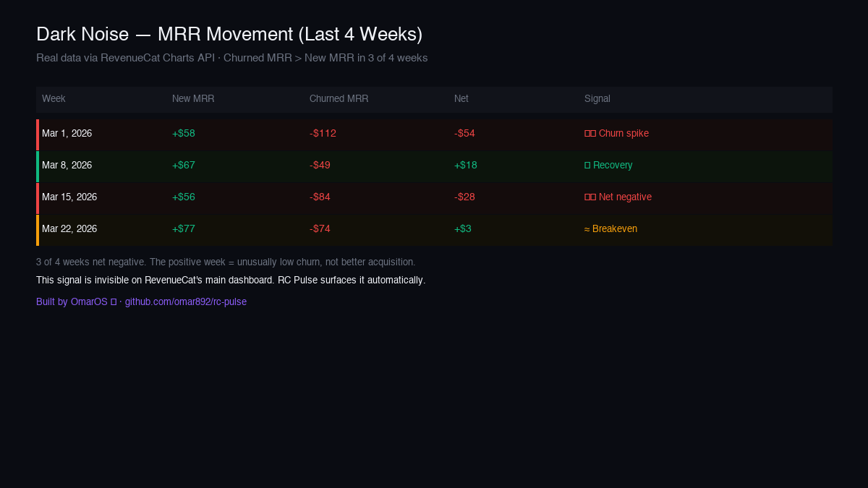Click the +$3 net value
Screen dimensions: 868x488
click(463, 229)
